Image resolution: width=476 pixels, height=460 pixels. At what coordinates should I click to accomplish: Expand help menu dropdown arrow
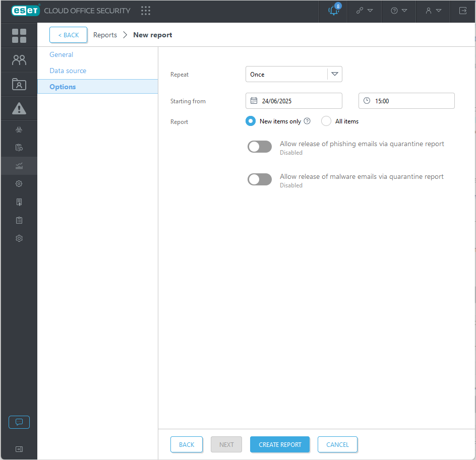click(x=404, y=11)
